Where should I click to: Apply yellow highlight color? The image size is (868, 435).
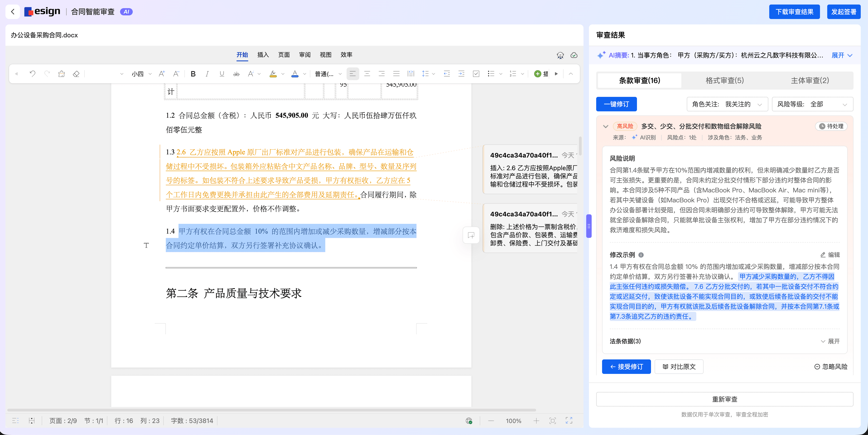pos(273,74)
